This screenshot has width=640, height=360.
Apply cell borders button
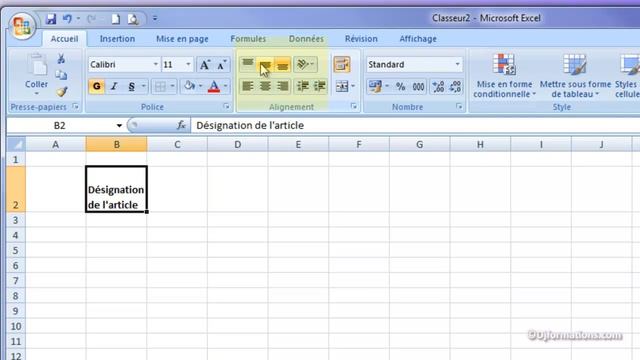(160, 86)
